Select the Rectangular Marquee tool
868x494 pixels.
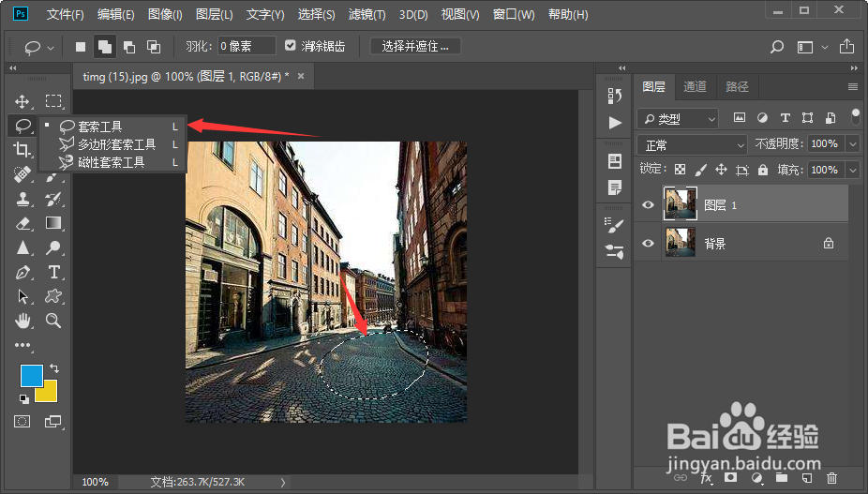(x=53, y=101)
